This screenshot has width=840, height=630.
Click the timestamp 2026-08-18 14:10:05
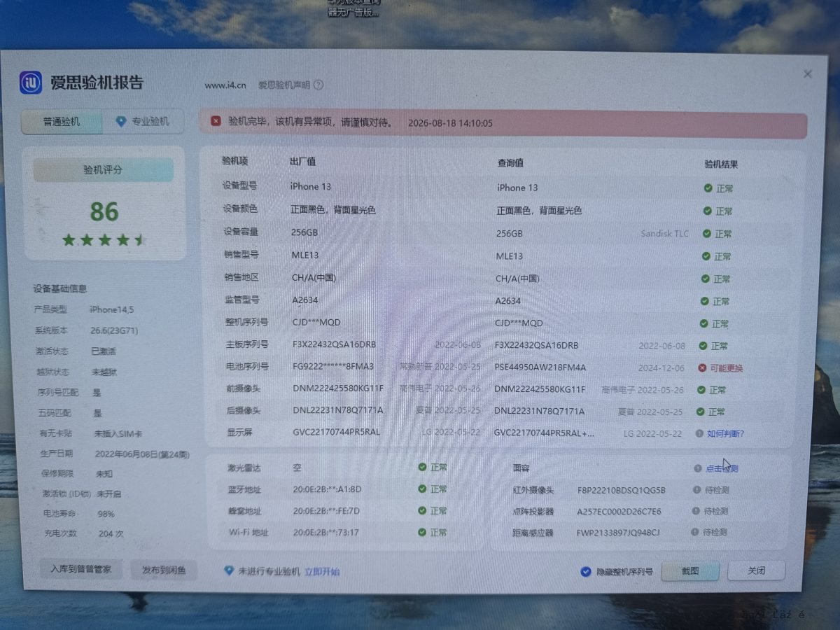(x=449, y=123)
